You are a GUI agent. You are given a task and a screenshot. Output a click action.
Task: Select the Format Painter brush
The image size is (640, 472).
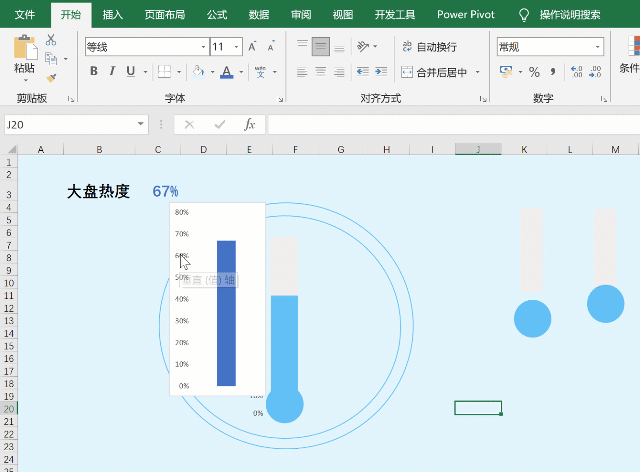click(x=51, y=78)
